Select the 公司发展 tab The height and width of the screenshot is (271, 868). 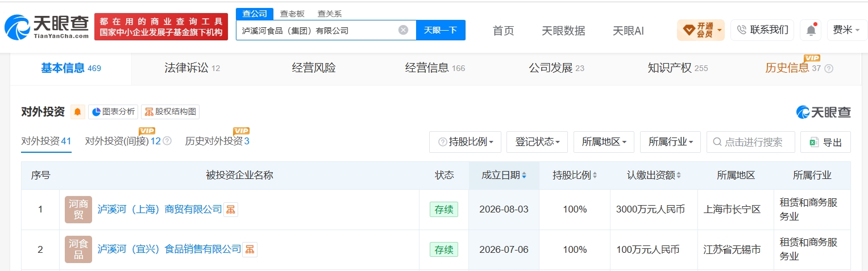tap(556, 68)
